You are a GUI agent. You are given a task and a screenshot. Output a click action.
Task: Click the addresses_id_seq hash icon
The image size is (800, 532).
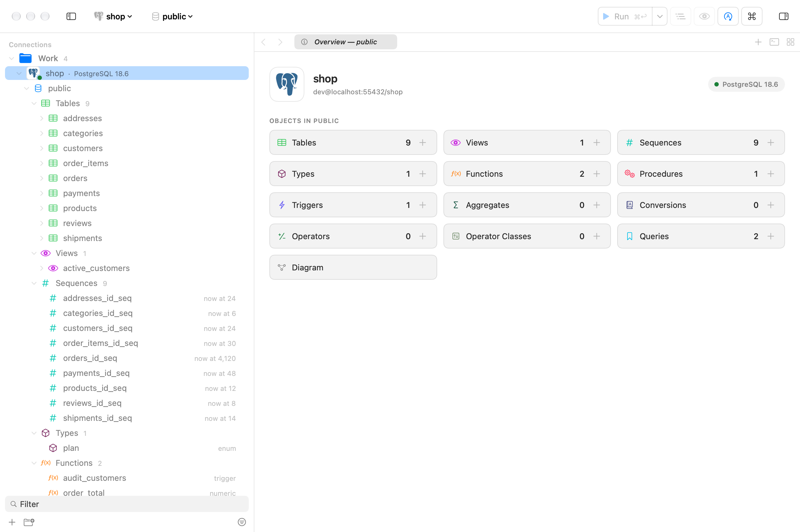click(53, 298)
